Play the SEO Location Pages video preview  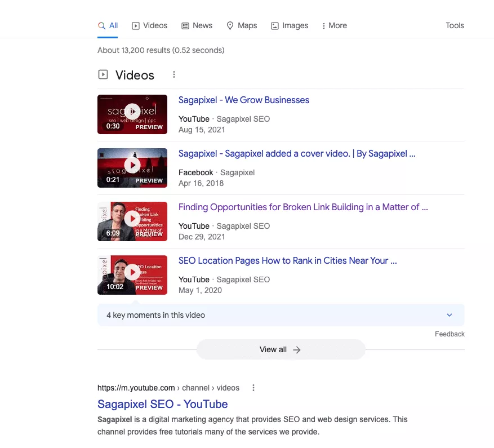pyautogui.click(x=132, y=272)
